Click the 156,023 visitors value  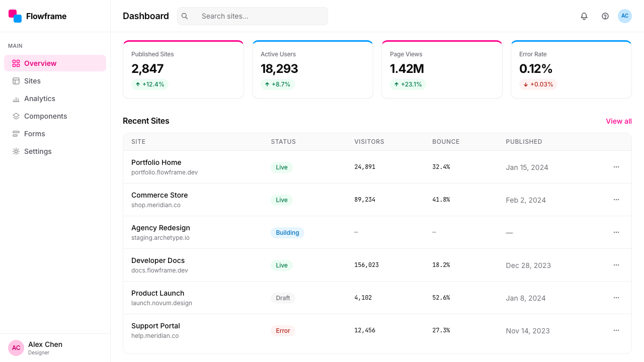367,265
